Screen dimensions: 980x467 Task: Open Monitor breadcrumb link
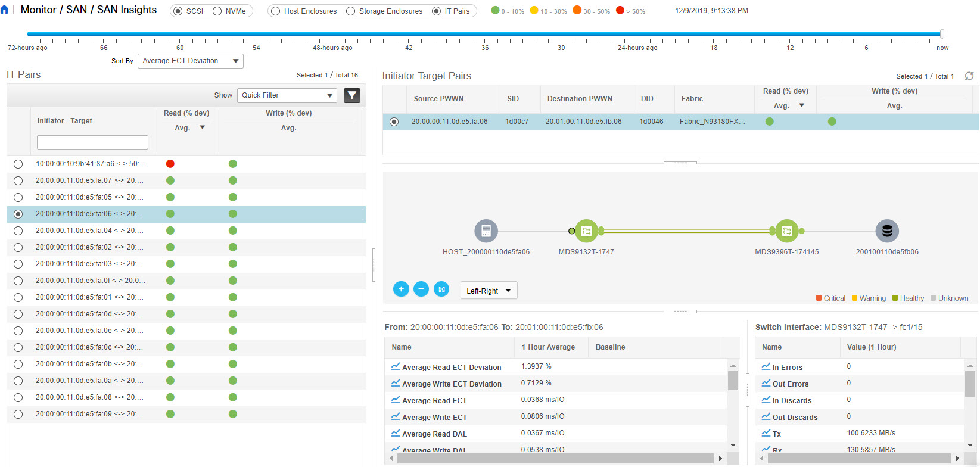pos(38,10)
